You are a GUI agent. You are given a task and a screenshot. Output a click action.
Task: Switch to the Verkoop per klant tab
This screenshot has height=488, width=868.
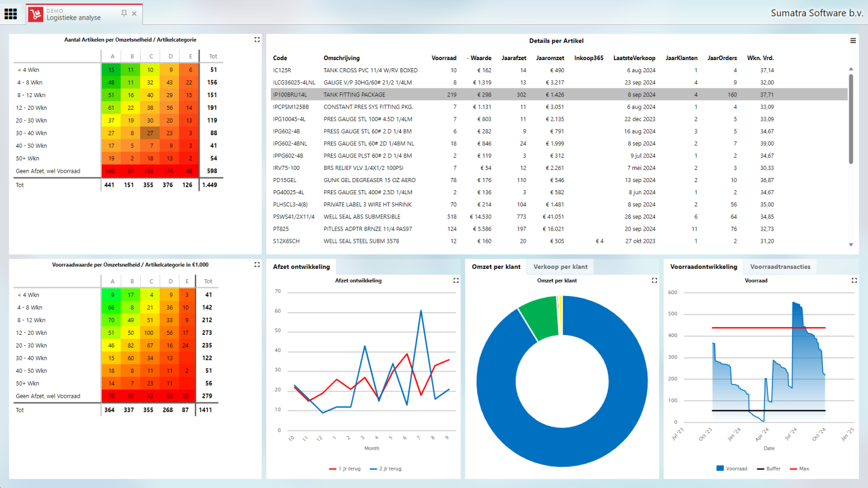point(560,267)
